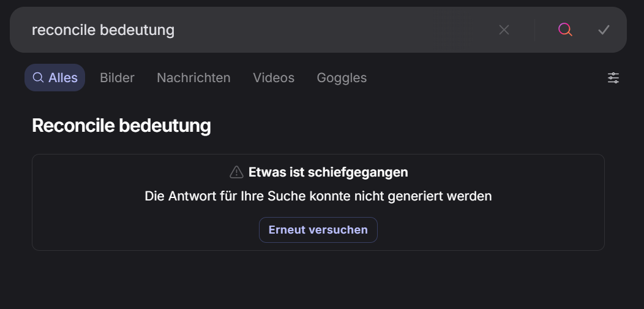Screen dimensions: 644x309
Task: Click the vertical divider in the search bar
Action: 534,29
